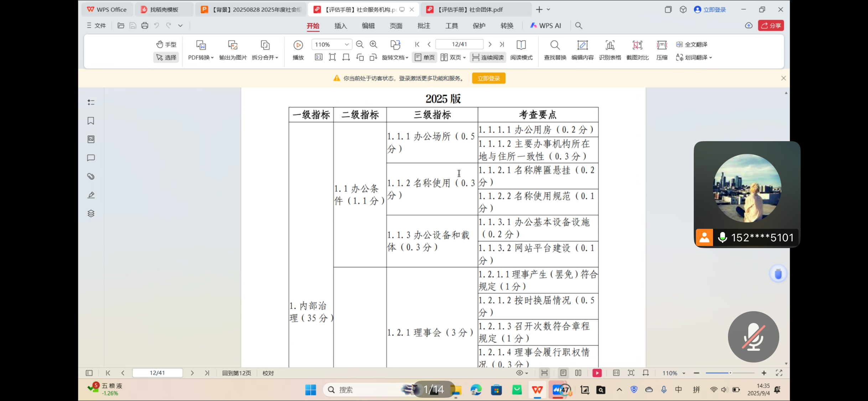Viewport: 868px width, 401px height.
Task: Click 全文翻译 full text translation
Action: tap(692, 45)
